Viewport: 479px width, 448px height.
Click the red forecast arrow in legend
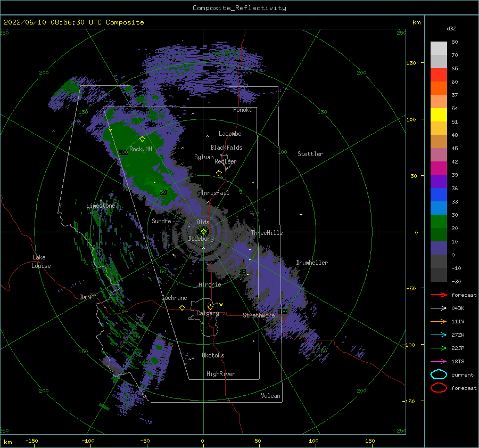pos(439,295)
